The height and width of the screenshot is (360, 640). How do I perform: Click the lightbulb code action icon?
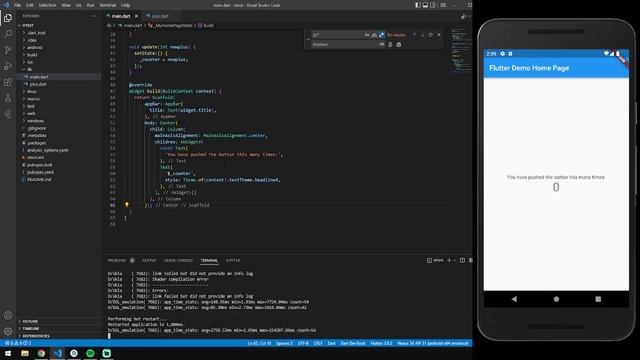(x=127, y=204)
